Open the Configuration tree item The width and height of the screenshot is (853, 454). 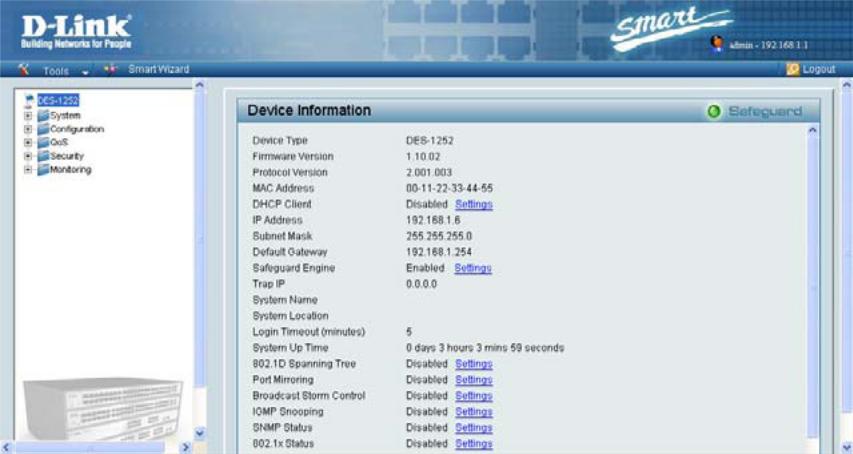(77, 129)
